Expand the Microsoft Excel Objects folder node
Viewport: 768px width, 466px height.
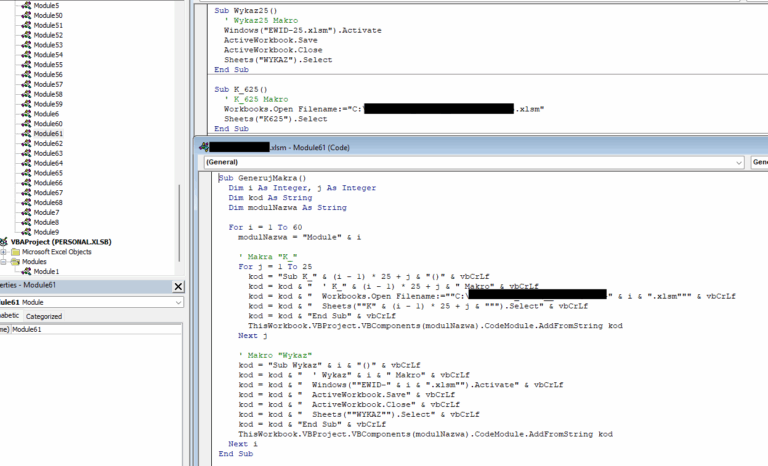4,252
